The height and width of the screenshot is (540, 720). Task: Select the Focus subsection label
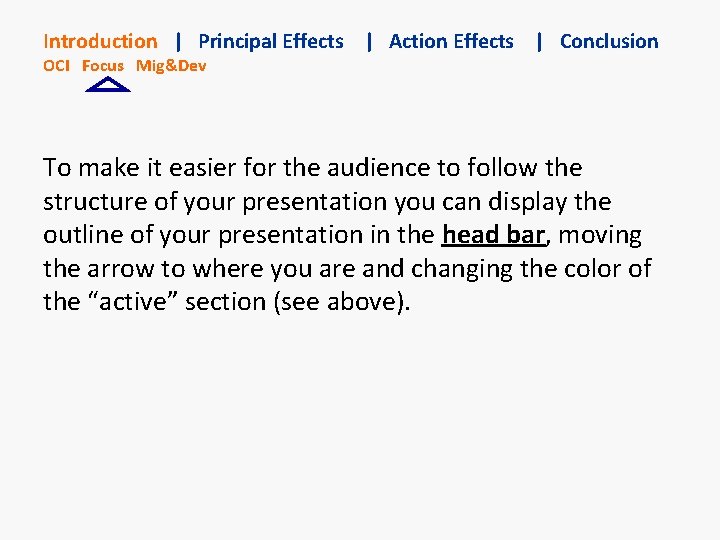(x=103, y=66)
